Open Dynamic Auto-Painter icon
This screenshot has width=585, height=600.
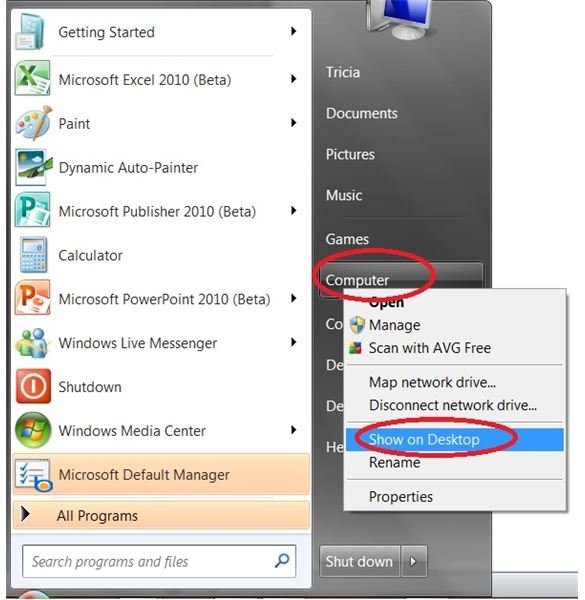point(33,167)
